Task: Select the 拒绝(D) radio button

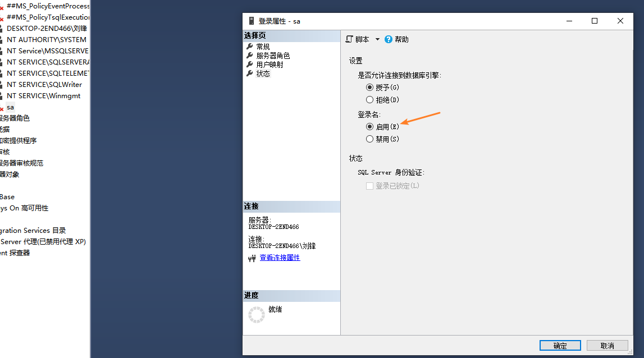Action: click(x=370, y=99)
